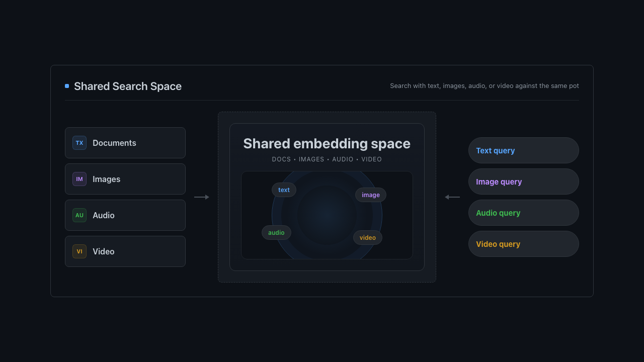The width and height of the screenshot is (644, 362).
Task: Click the blue square bullet beside Shared Search Space
Action: (66, 86)
